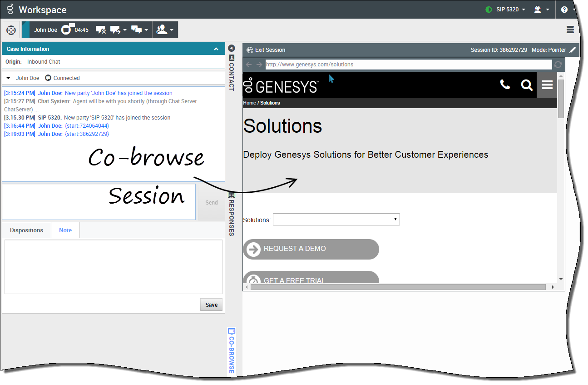This screenshot has height=385, width=588.
Task: Click the horizontal scrollbar of co-browse page
Action: tap(398, 287)
